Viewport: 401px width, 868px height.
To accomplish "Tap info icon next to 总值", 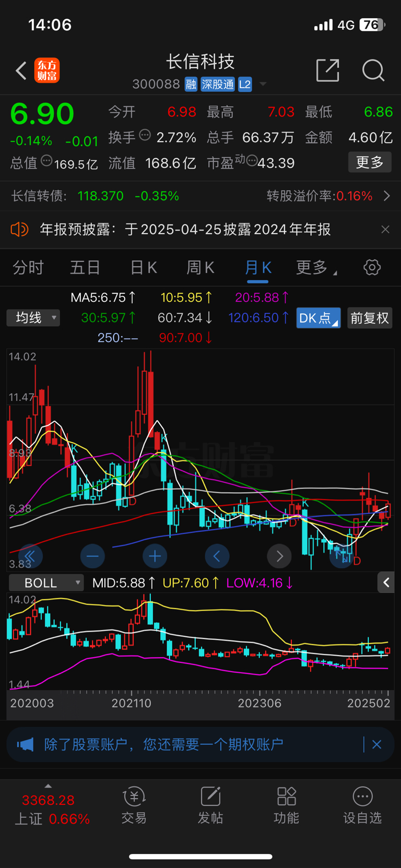I will pos(46,161).
